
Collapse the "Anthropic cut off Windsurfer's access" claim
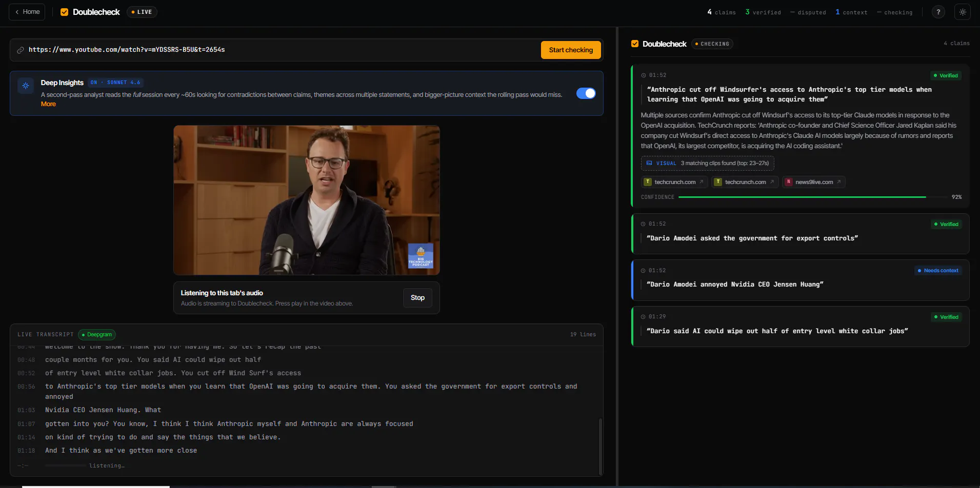click(x=801, y=135)
